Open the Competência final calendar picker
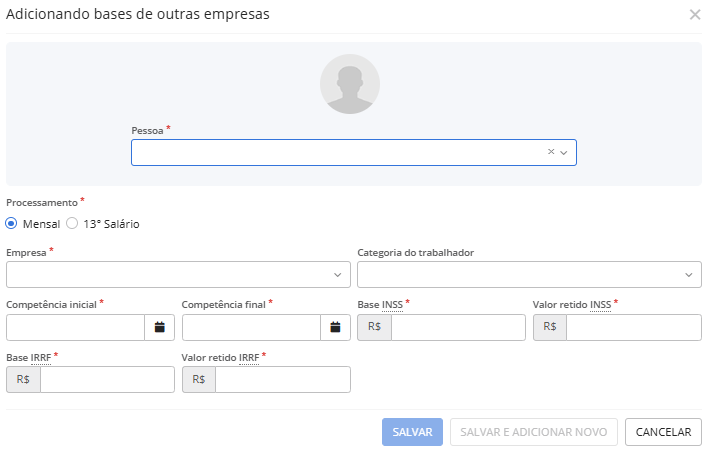 click(335, 327)
